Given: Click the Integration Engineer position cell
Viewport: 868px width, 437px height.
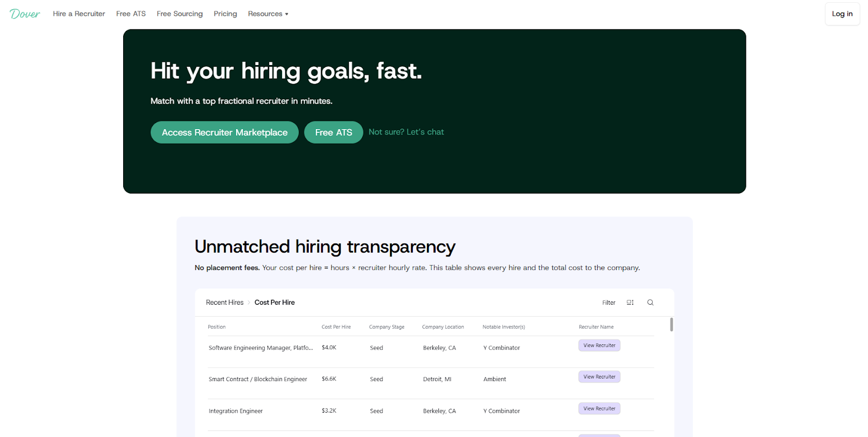Looking at the screenshot, I should tap(235, 412).
